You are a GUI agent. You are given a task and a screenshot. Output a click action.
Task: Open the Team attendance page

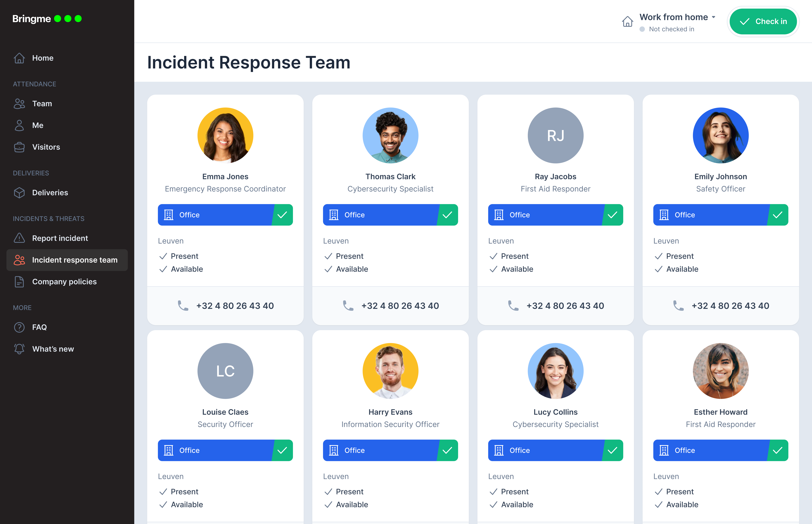pos(67,104)
